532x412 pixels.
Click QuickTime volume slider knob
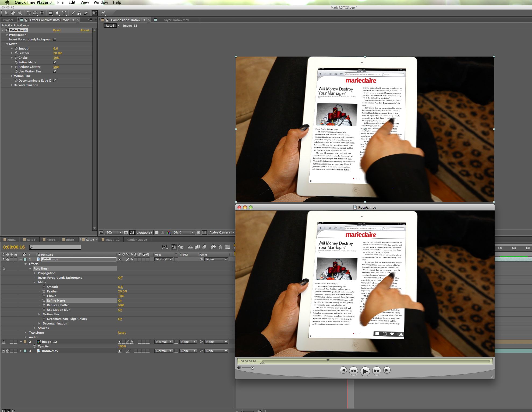coord(253,368)
